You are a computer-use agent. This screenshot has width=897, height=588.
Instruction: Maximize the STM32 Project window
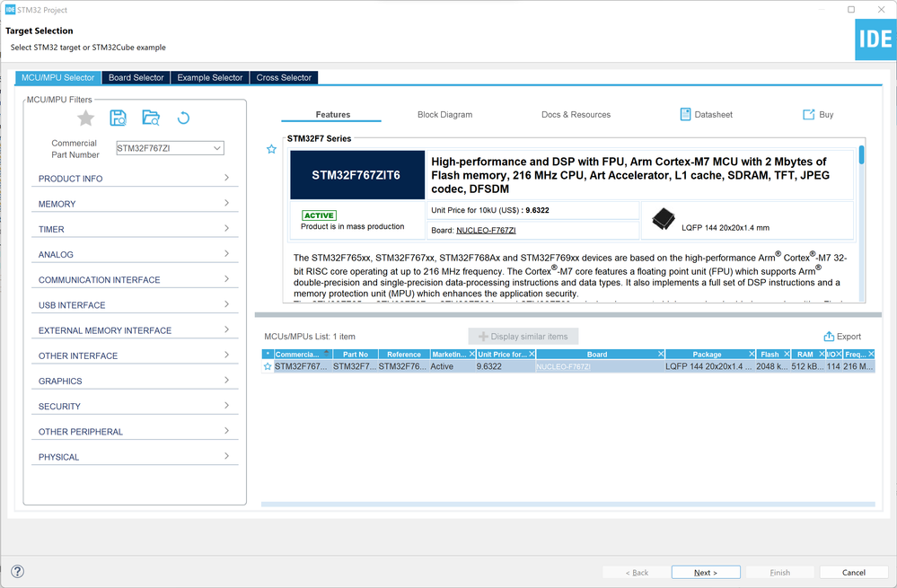(851, 9)
